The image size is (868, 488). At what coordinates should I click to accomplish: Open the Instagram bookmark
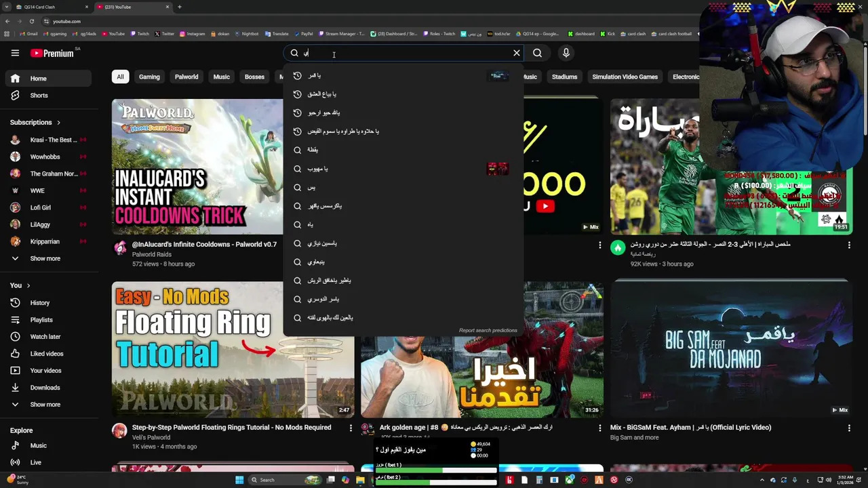[x=192, y=34]
